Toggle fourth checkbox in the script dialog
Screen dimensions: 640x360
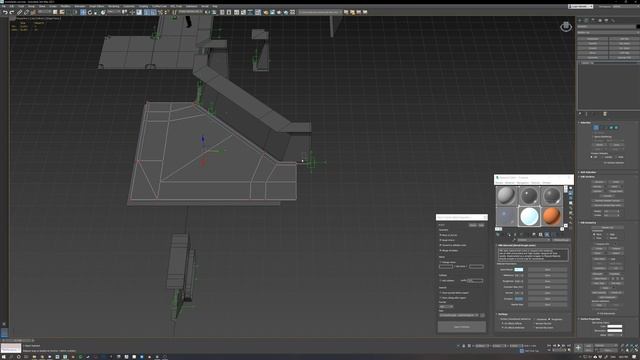pos(440,250)
